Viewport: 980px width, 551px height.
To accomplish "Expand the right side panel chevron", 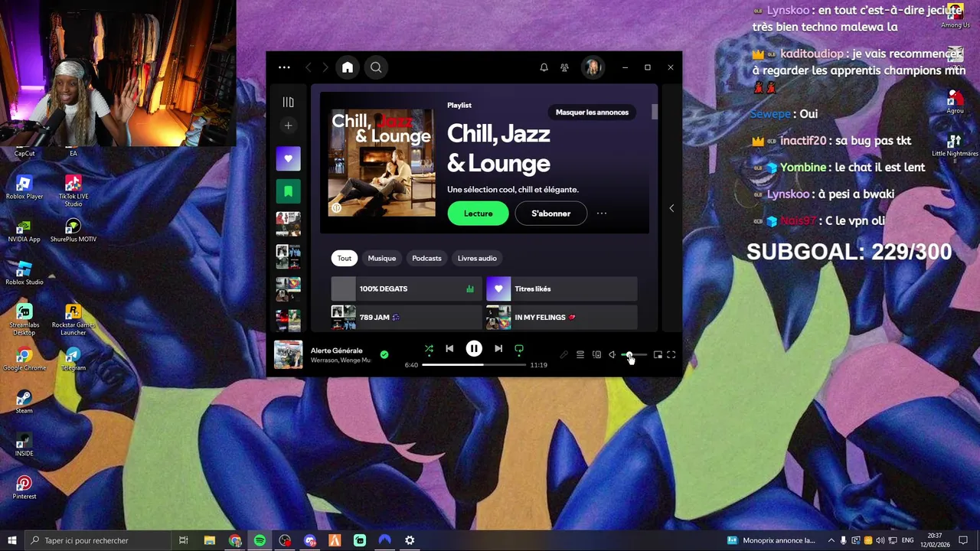I will (671, 208).
